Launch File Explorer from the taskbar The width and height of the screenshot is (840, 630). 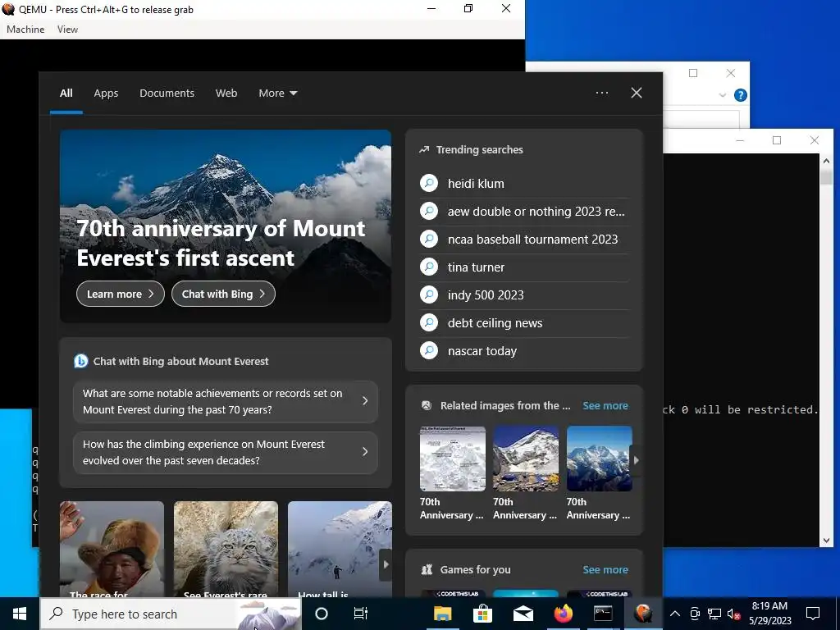[442, 614]
